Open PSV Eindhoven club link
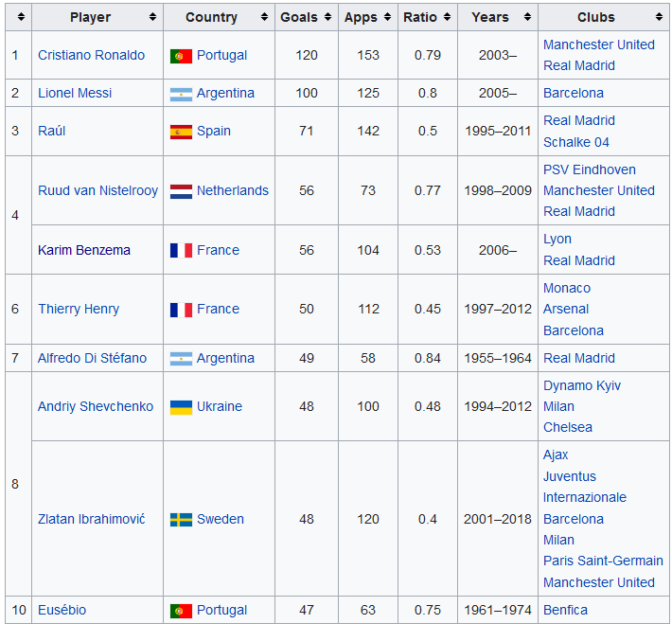The height and width of the screenshot is (624, 672). click(x=590, y=169)
